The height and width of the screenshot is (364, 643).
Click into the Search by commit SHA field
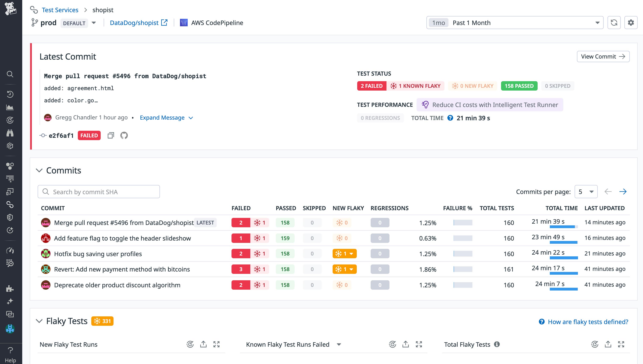[99, 191]
